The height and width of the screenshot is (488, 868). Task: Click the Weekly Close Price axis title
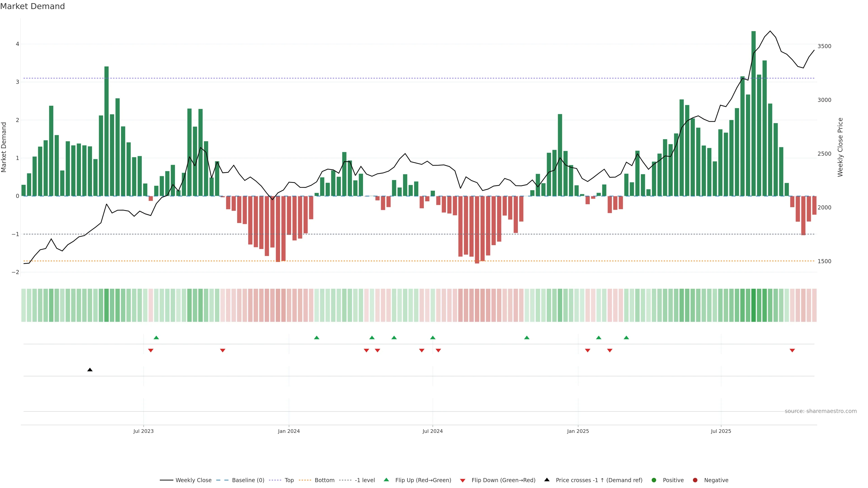point(840,147)
